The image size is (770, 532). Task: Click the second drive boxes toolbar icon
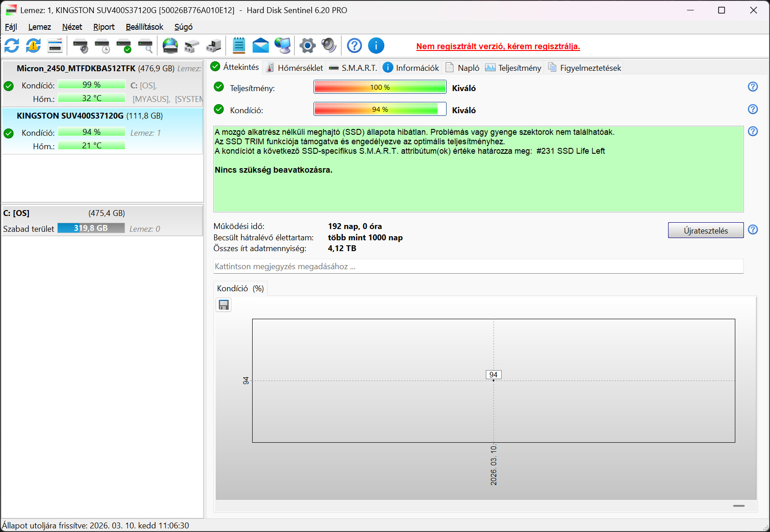pyautogui.click(x=214, y=46)
